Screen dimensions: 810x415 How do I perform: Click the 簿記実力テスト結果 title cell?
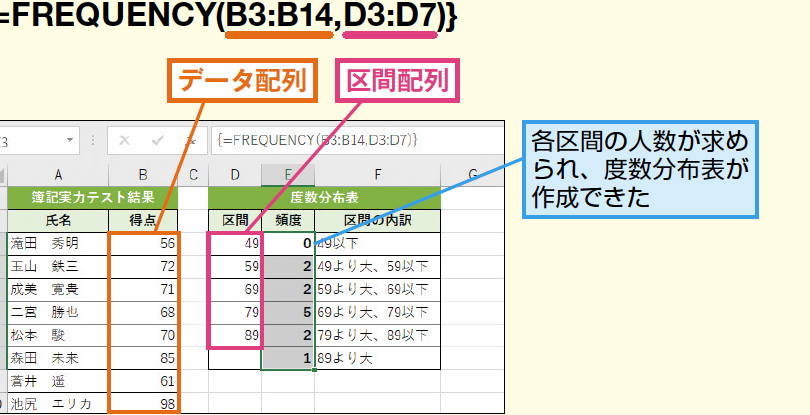[92, 197]
